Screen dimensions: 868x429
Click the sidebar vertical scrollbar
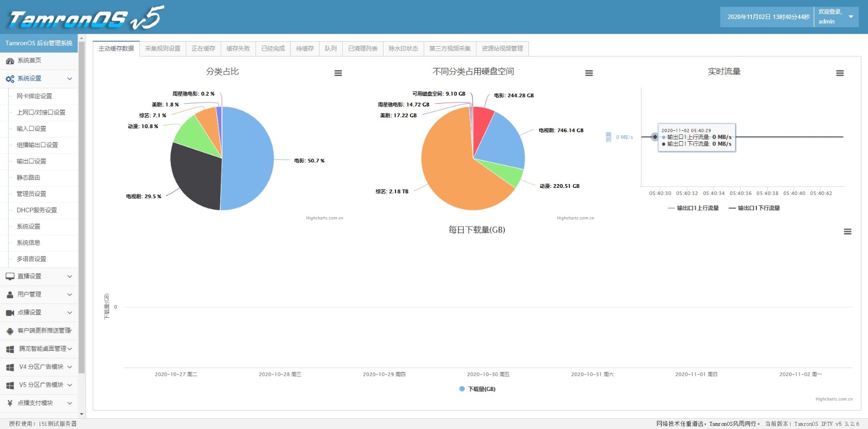coord(81,206)
